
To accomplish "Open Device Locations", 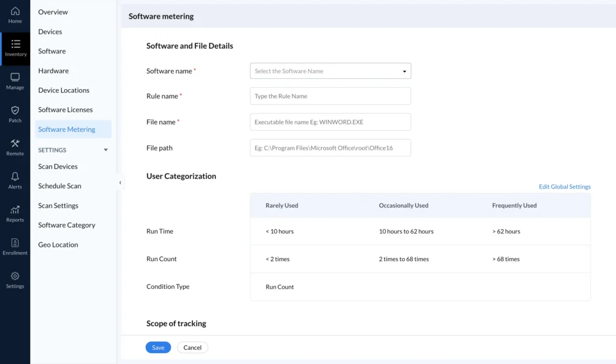I will [64, 90].
